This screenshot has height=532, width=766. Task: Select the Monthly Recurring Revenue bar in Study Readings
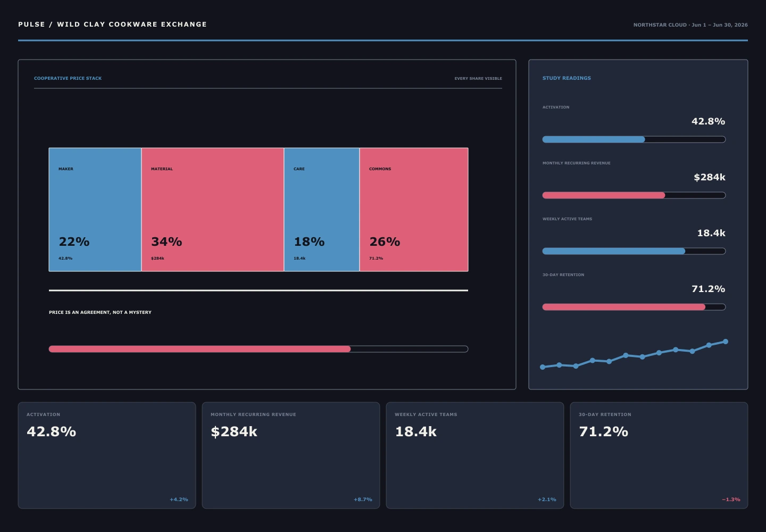tap(634, 195)
